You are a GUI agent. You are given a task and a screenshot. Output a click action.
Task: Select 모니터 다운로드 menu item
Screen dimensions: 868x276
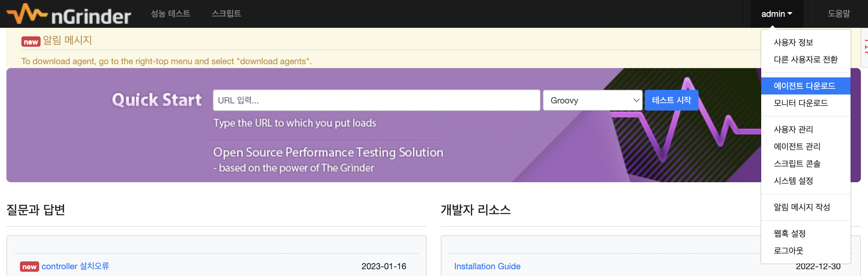coord(806,103)
